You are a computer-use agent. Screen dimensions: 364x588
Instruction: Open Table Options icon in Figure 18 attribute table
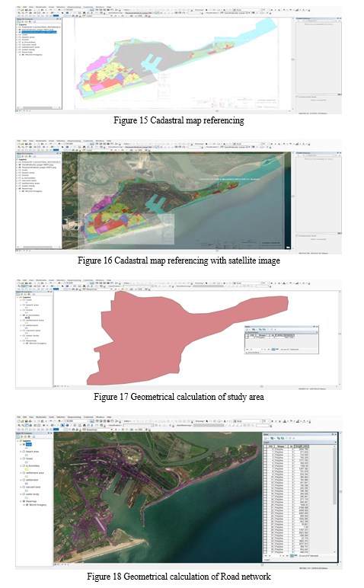pos(266,439)
